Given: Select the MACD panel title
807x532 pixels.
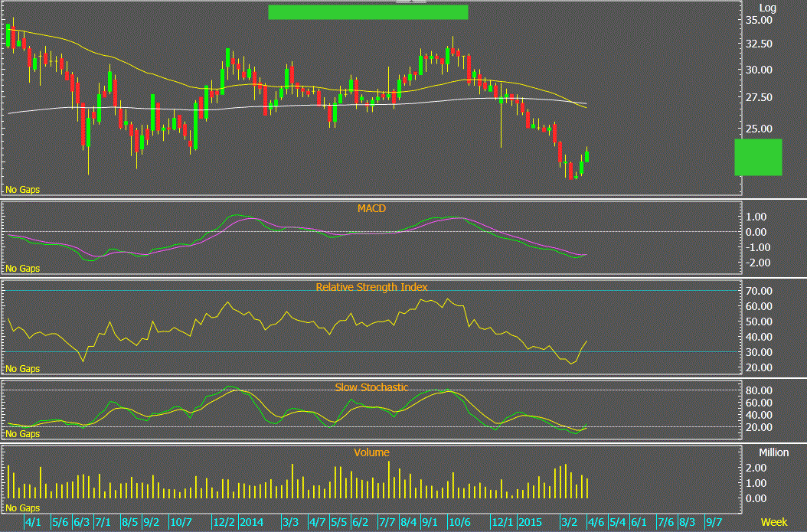Looking at the screenshot, I should (371, 208).
